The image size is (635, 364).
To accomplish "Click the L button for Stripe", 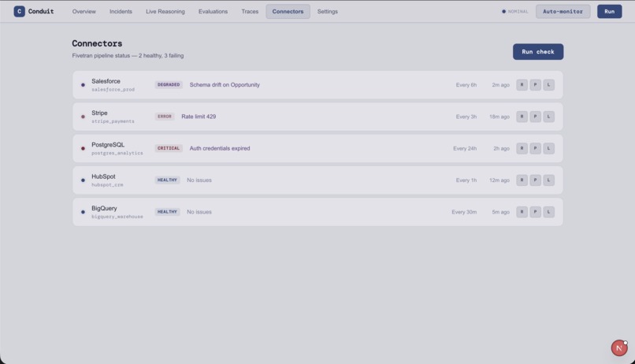I will 549,117.
